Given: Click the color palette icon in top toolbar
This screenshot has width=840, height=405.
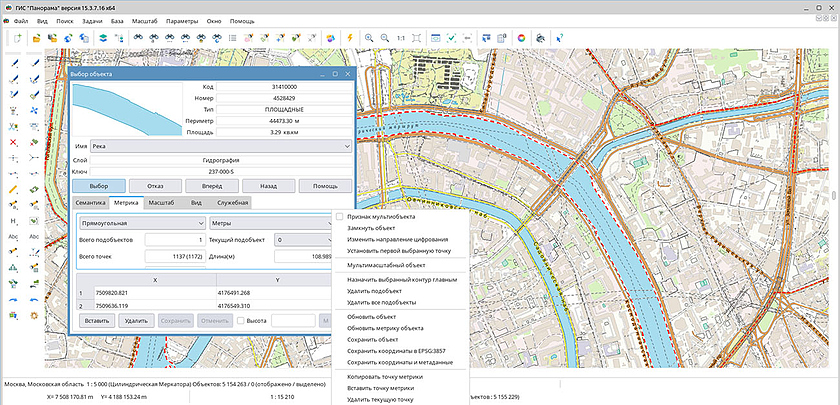Looking at the screenshot, I should pos(520,37).
